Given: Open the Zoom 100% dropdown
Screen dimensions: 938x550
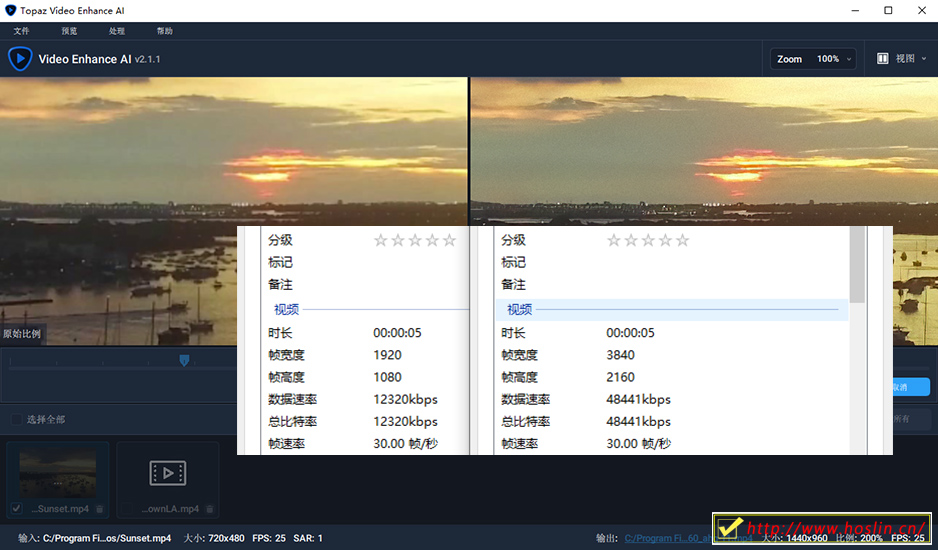Looking at the screenshot, I should click(813, 59).
